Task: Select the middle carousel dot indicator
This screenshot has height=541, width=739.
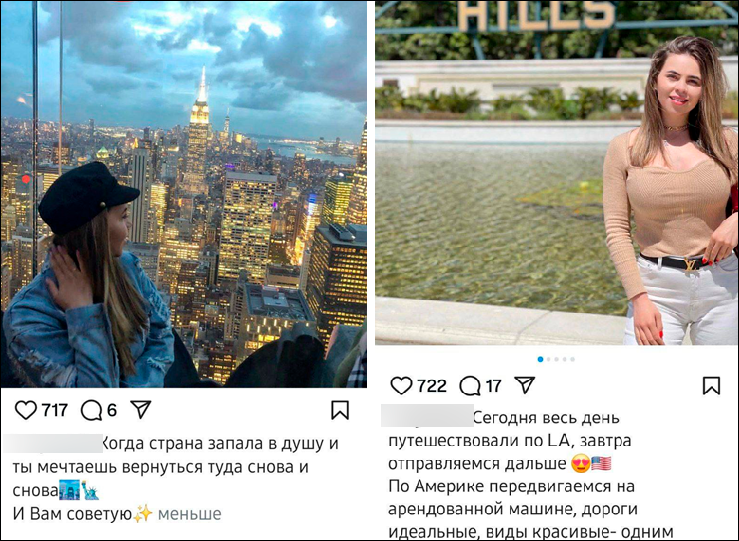Action: (x=557, y=359)
